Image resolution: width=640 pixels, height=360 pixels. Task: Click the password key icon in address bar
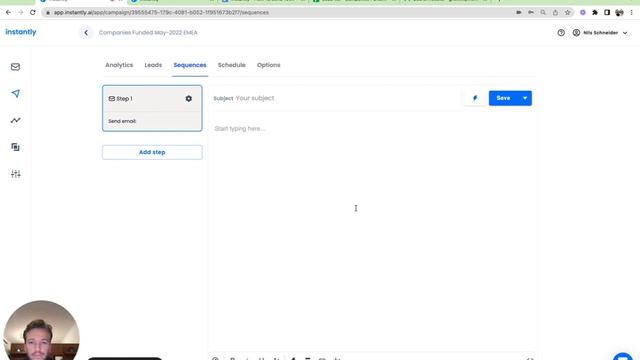coord(531,13)
